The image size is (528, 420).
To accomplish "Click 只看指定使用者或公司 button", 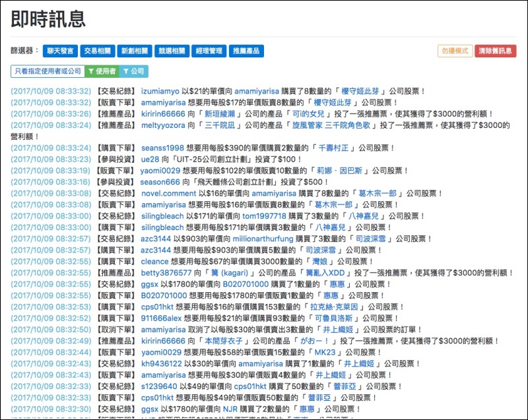I will 48,71.
